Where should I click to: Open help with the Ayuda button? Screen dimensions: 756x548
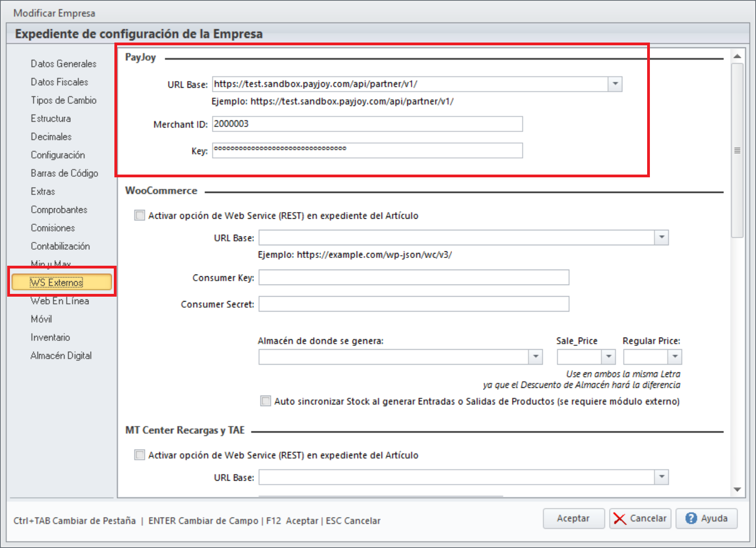(x=706, y=519)
